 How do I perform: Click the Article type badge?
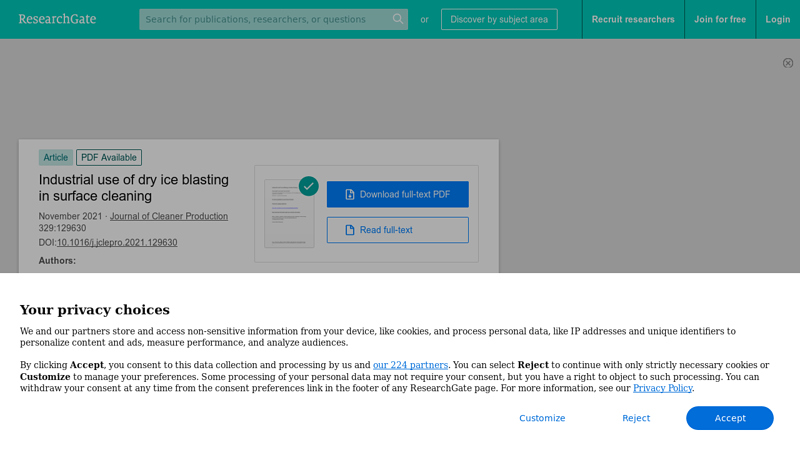(56, 158)
